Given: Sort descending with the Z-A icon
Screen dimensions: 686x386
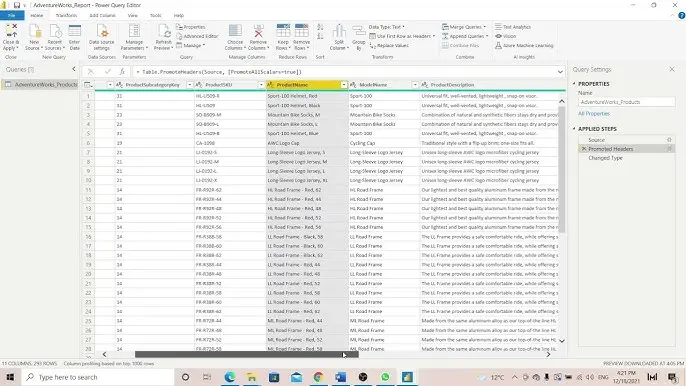Looking at the screenshot, I should pyautogui.click(x=320, y=36).
